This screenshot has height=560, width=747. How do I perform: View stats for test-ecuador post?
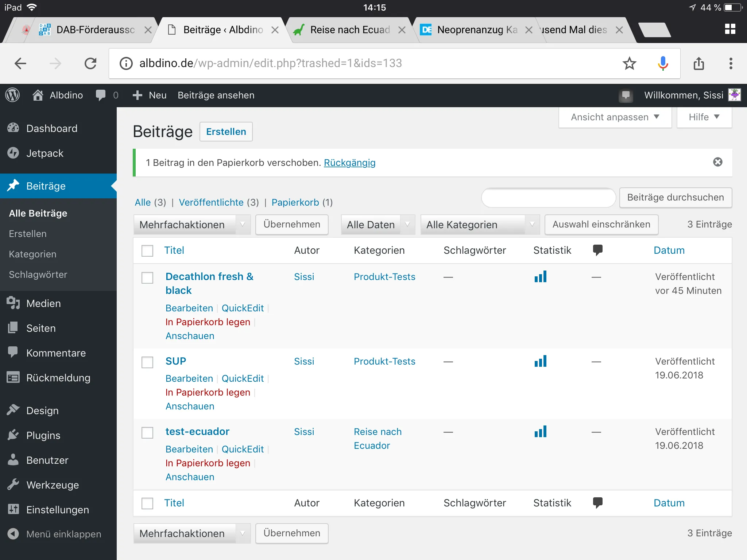click(x=541, y=432)
